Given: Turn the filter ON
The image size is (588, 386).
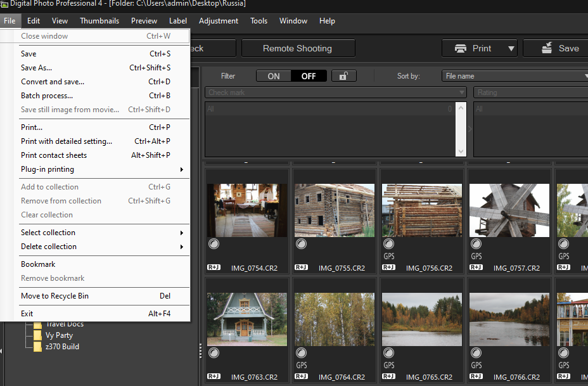Looking at the screenshot, I should [x=274, y=76].
